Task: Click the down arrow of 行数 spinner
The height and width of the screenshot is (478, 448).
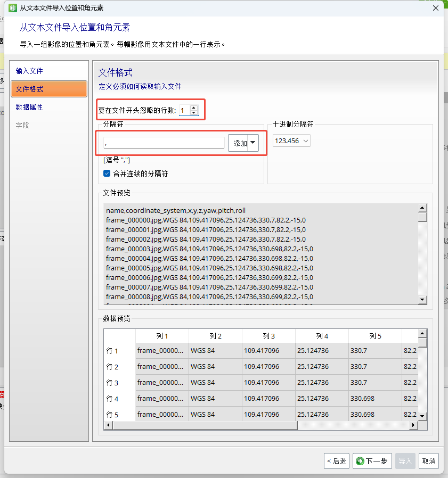Action: (193, 113)
